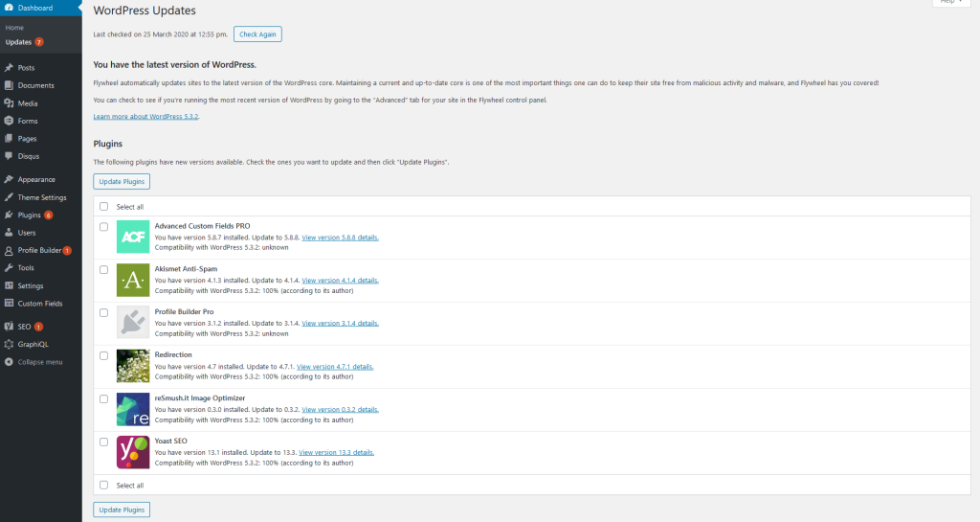This screenshot has height=522, width=980.
Task: Click the Settings sidebar icon
Action: point(9,285)
